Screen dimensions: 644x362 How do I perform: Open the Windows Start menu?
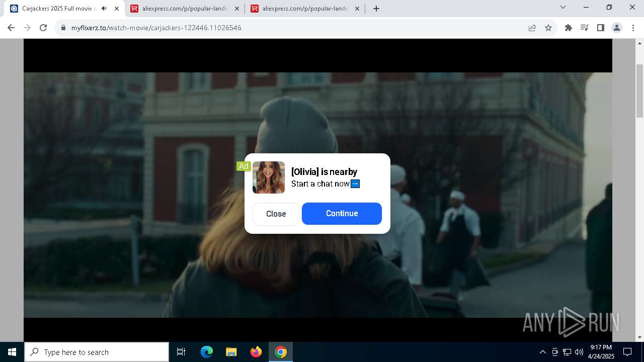(x=12, y=352)
